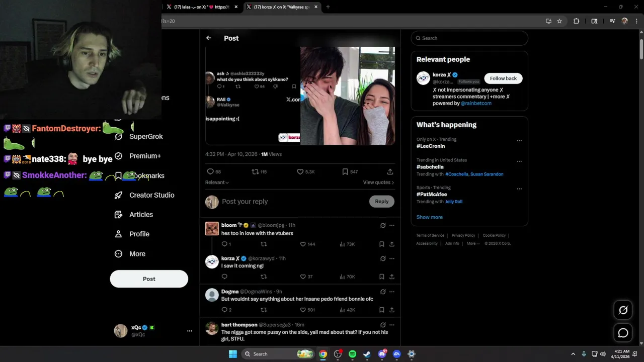
Task: Open Grok explain icon on bloom's reply
Action: click(x=383, y=226)
